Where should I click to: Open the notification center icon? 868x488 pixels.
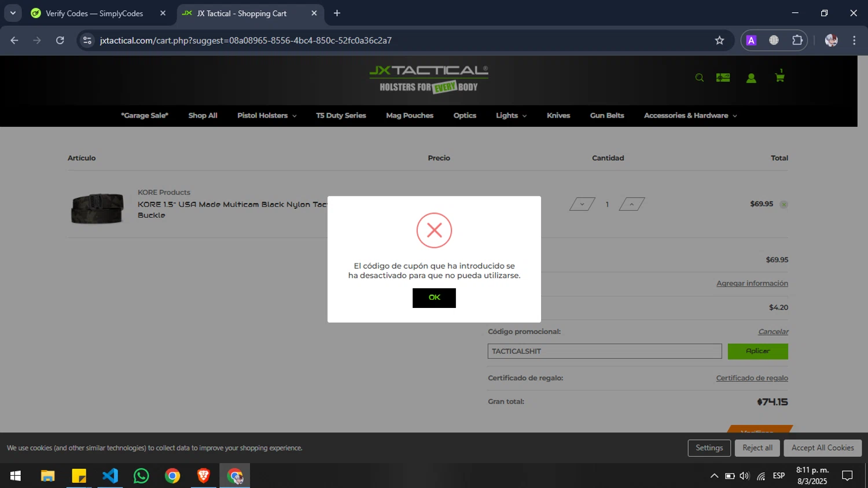(847, 476)
